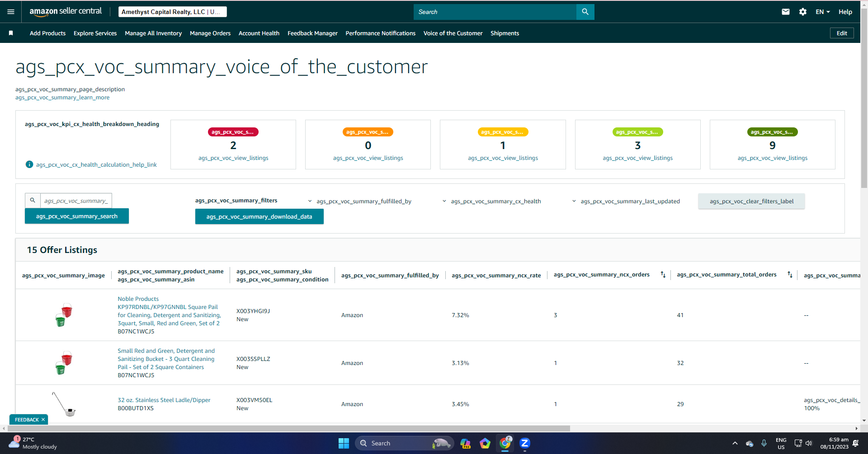868x454 pixels.
Task: Click the summary learn_more link
Action: pos(62,98)
